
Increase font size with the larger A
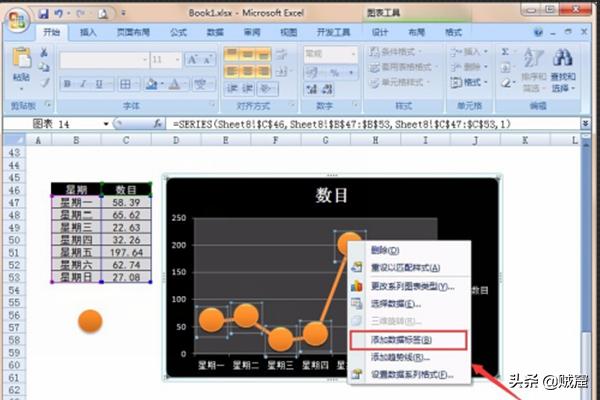click(192, 59)
